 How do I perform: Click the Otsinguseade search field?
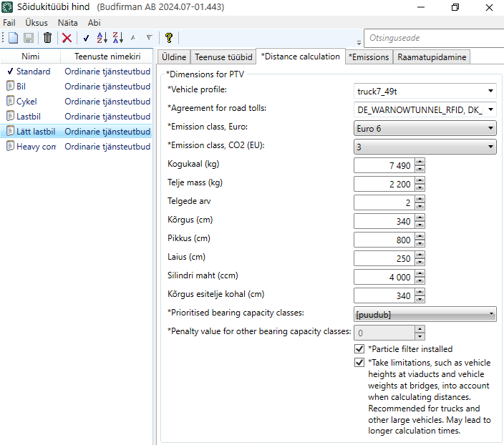(432, 38)
